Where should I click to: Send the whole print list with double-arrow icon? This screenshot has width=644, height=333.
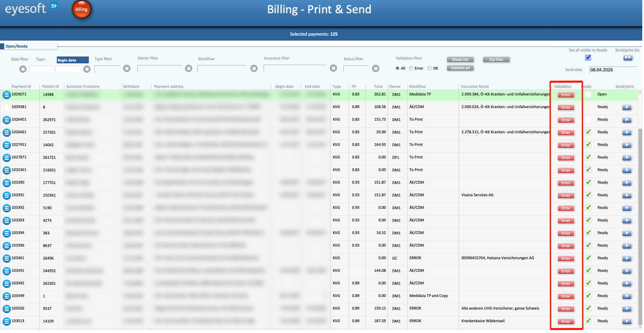click(x=628, y=58)
